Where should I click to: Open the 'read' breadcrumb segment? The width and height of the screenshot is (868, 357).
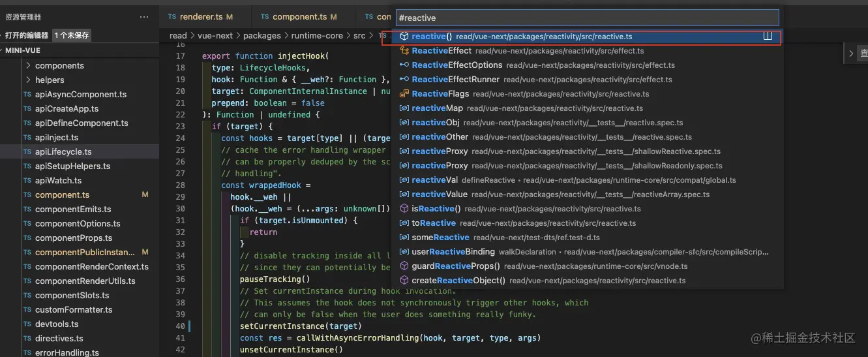point(178,36)
